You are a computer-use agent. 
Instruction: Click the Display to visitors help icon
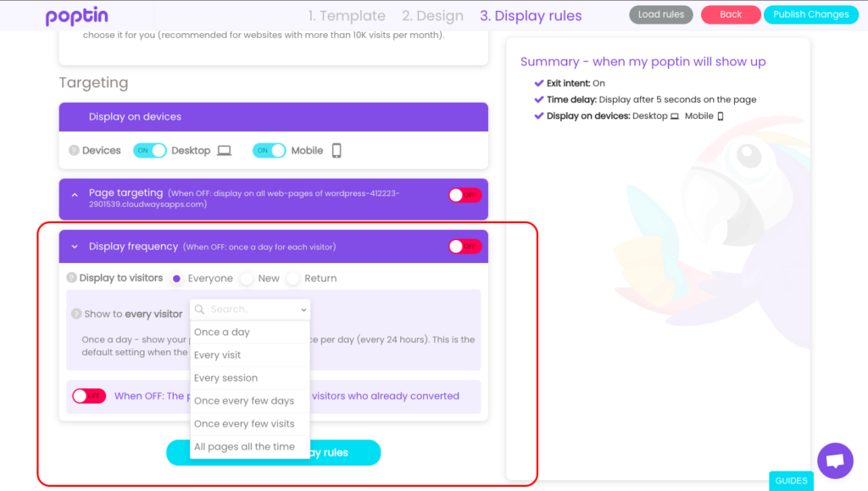72,278
